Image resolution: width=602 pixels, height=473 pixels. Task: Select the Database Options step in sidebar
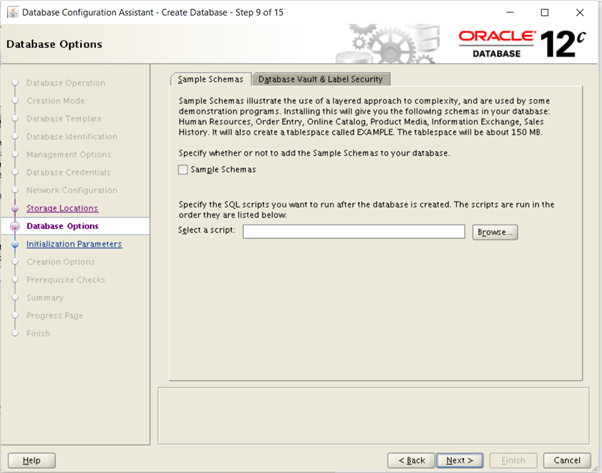[x=62, y=226]
